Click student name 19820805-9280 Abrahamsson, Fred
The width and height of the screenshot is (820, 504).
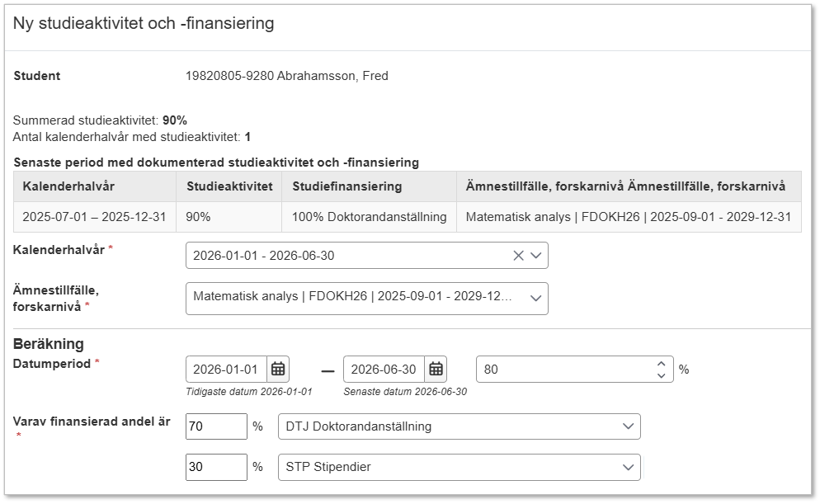pos(286,76)
